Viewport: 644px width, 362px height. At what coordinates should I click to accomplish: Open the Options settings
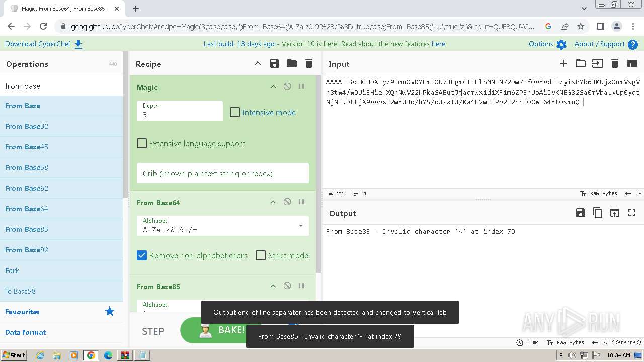tap(547, 44)
